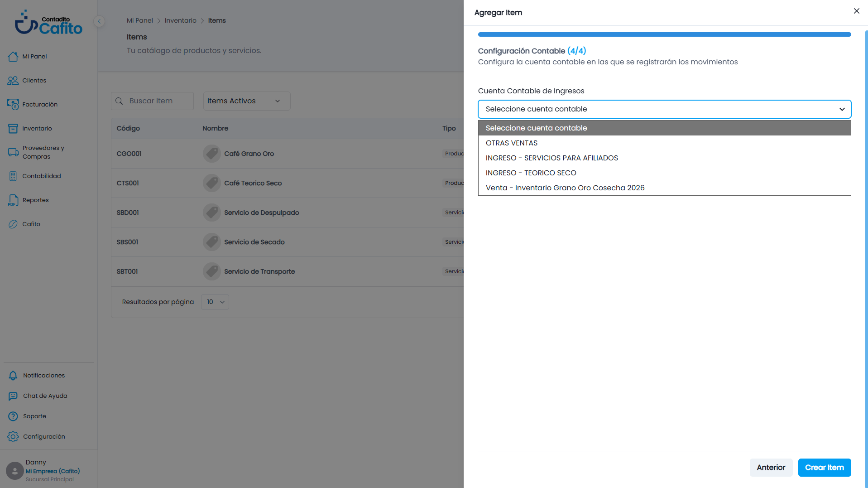Screen dimensions: 868x488
Task: Click the CGO001 code cell
Action: pos(129,154)
